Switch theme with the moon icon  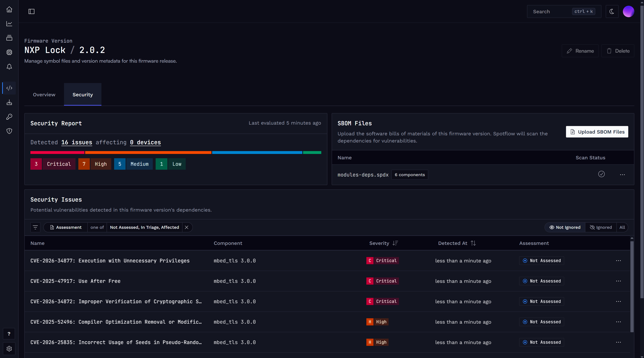pyautogui.click(x=612, y=11)
